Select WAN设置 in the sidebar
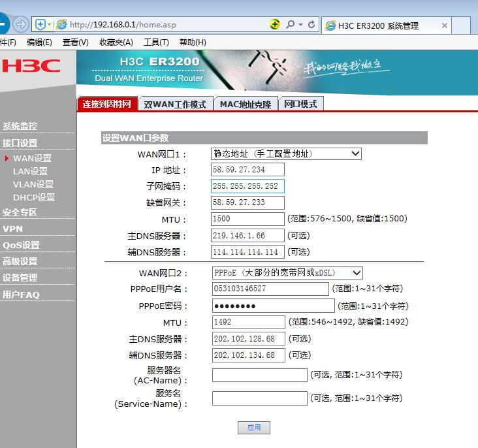This screenshot has width=478, height=448. coord(32,158)
